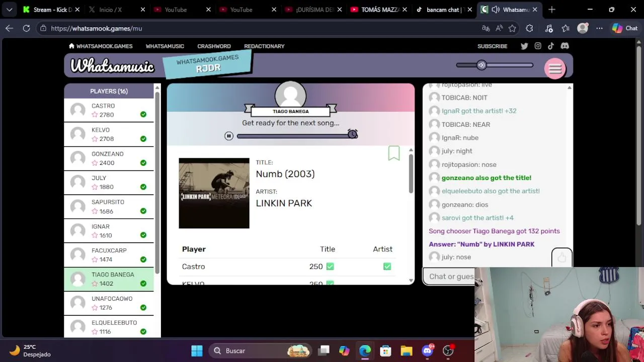
Task: Click the song countdown progress bar
Action: coord(297,136)
